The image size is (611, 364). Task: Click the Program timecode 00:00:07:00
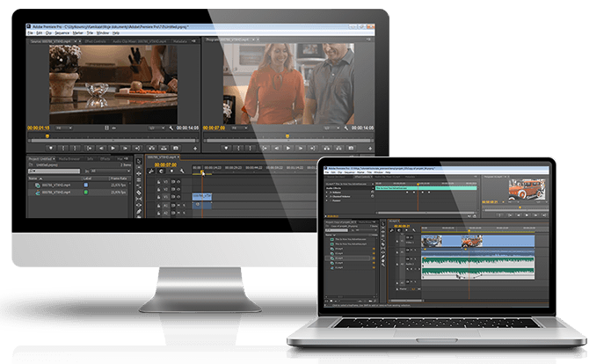pos(214,127)
